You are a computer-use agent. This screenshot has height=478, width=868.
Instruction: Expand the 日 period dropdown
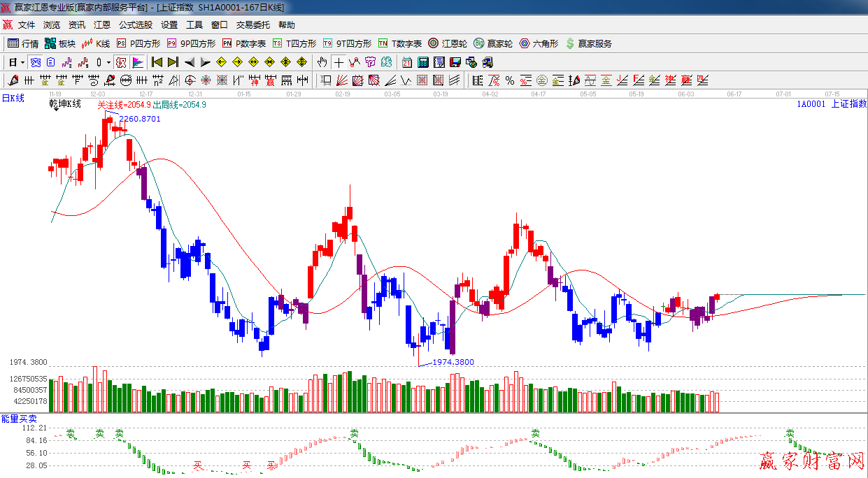pos(22,62)
